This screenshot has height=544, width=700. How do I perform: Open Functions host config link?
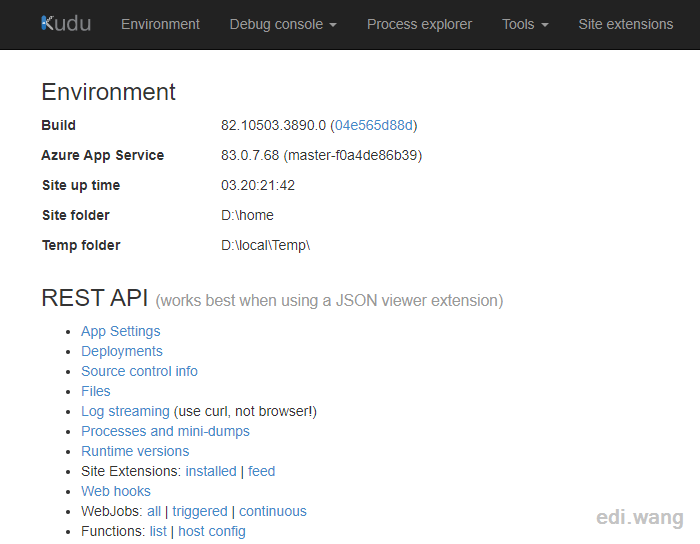(212, 532)
